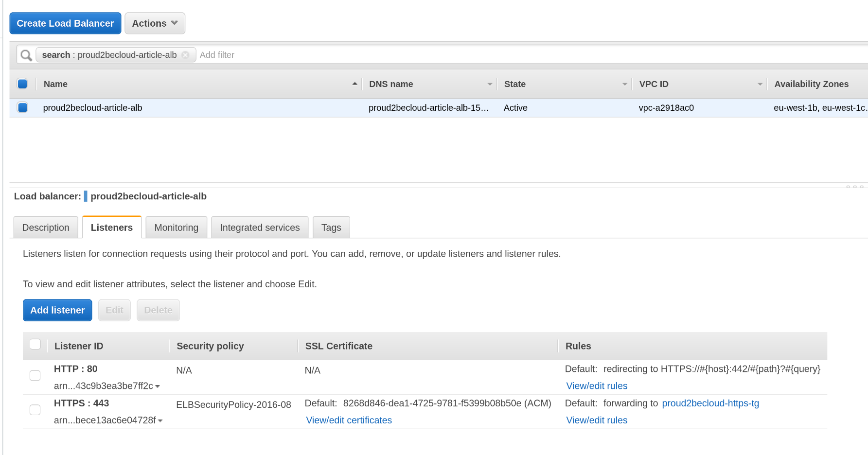Expand the HTTP 80 listener ARN dropdown

click(158, 386)
